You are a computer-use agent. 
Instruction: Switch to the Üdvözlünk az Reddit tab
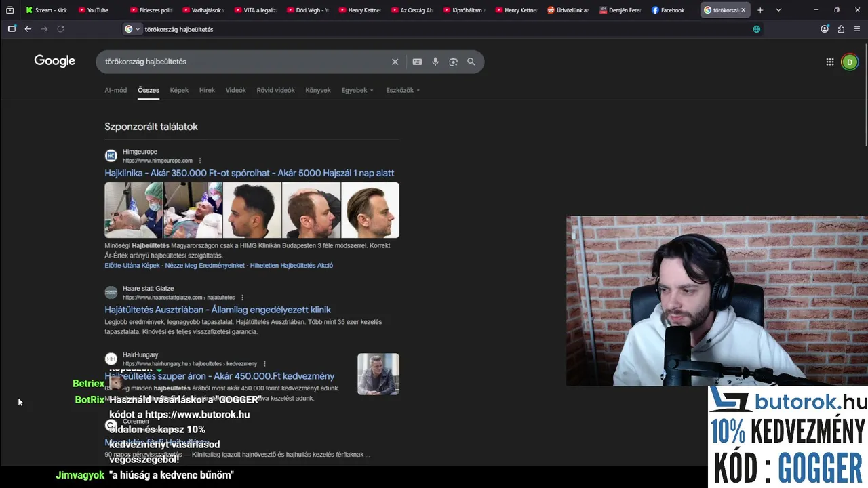point(567,10)
